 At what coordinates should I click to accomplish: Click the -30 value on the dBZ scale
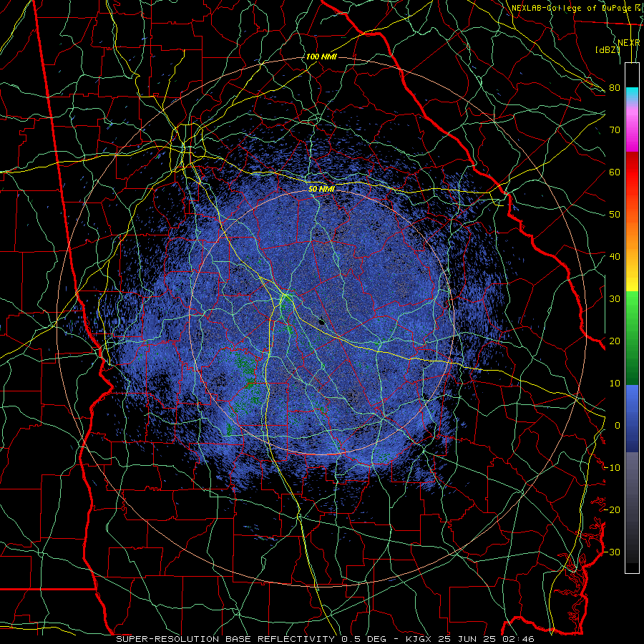[x=612, y=552]
